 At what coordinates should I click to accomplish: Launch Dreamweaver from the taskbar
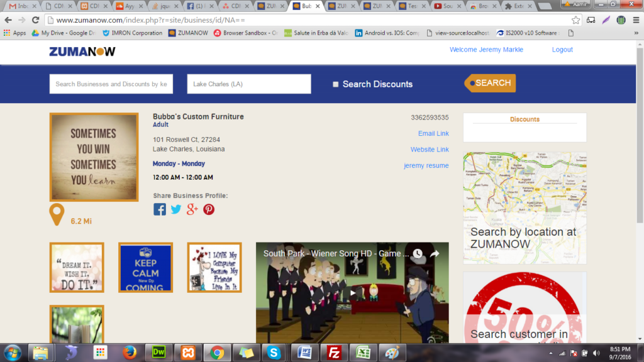[x=158, y=353]
